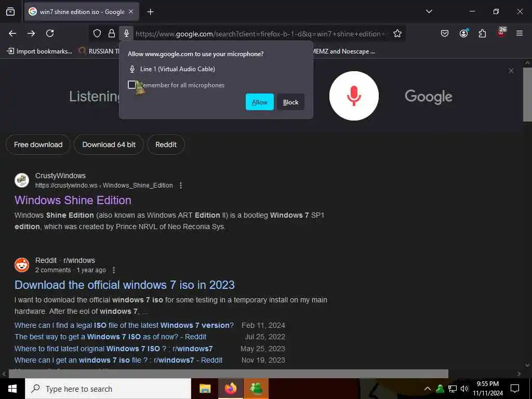
Task: Open the Windows Start menu
Action: [x=12, y=389]
